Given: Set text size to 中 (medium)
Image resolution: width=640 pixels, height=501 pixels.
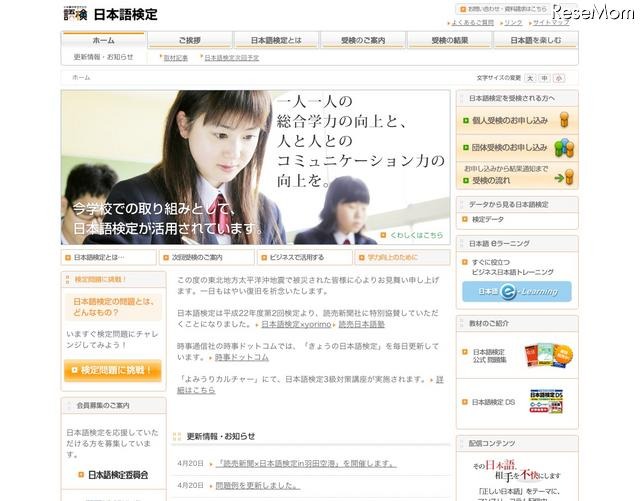Looking at the screenshot, I should (544, 77).
